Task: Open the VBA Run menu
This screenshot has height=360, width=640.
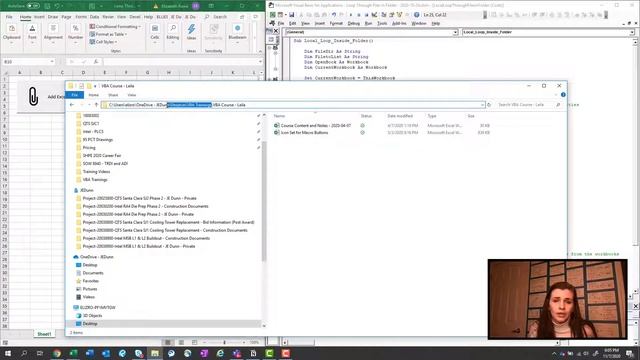Action: 368,24
